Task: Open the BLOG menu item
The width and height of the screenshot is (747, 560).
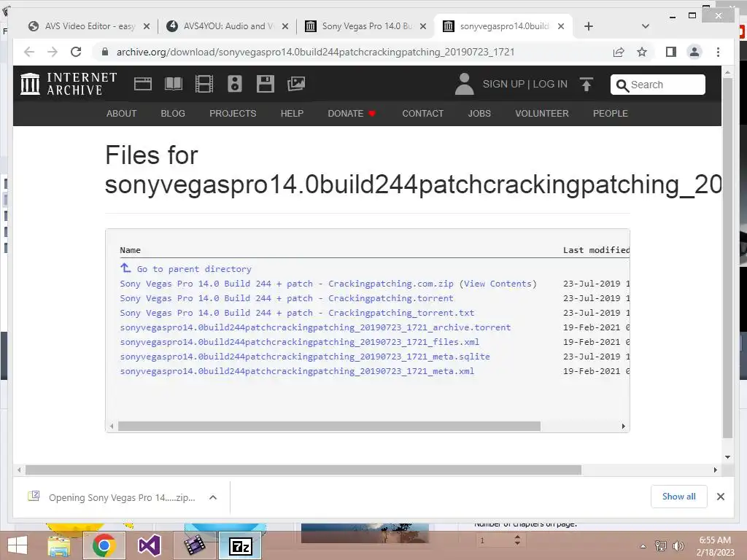Action: coord(173,113)
